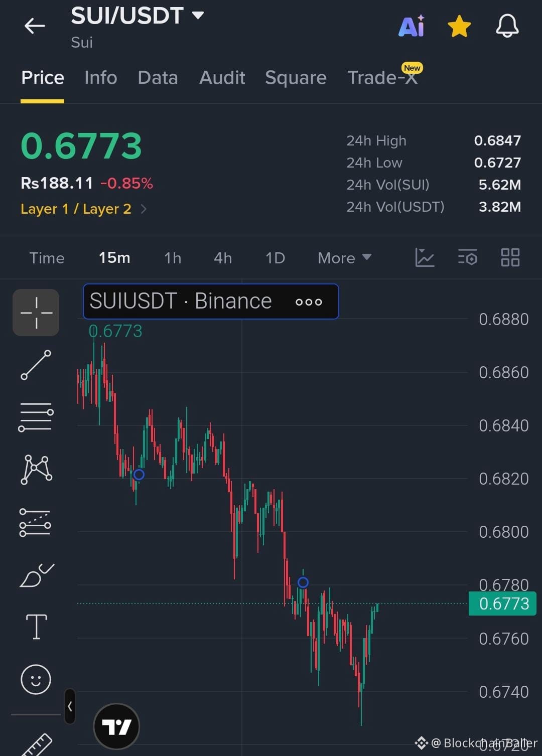
Task: Click the 0.6800 price axis label
Action: 503,532
